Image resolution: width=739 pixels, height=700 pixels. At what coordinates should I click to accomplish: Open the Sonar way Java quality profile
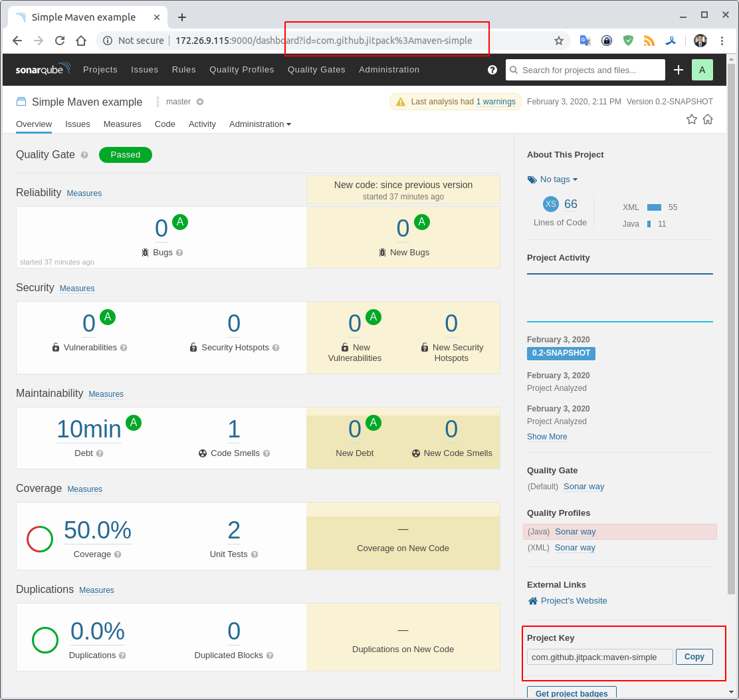pos(575,531)
